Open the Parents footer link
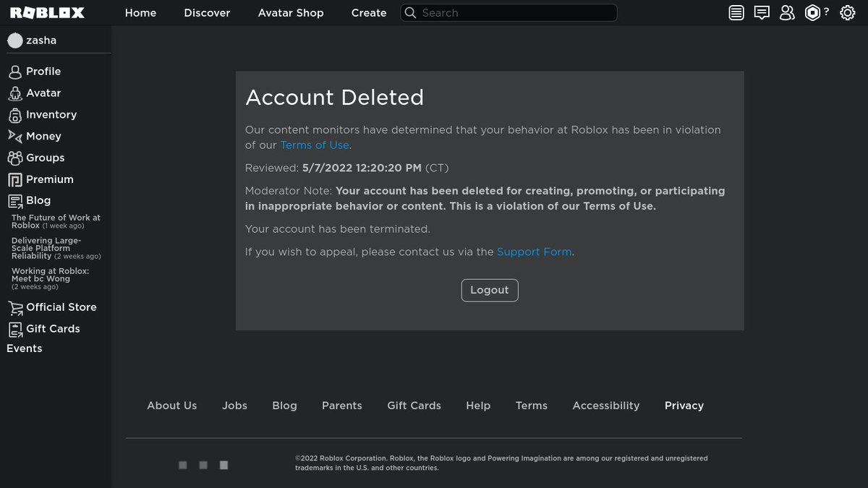868x488 pixels. [342, 406]
